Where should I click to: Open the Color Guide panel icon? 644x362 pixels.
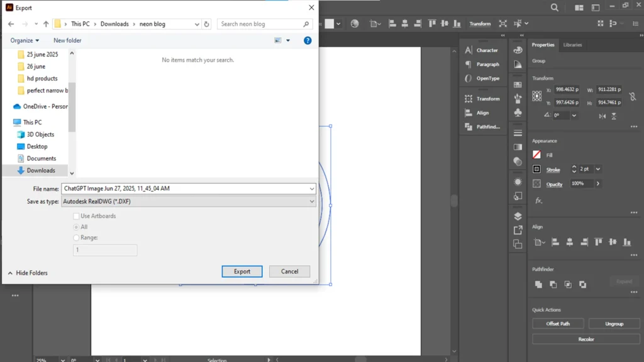518,65
